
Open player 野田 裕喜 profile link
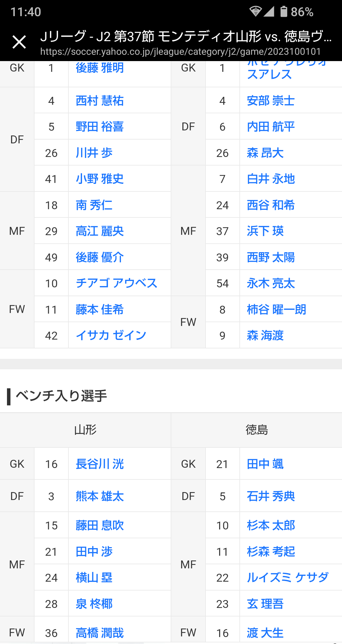pos(100,127)
